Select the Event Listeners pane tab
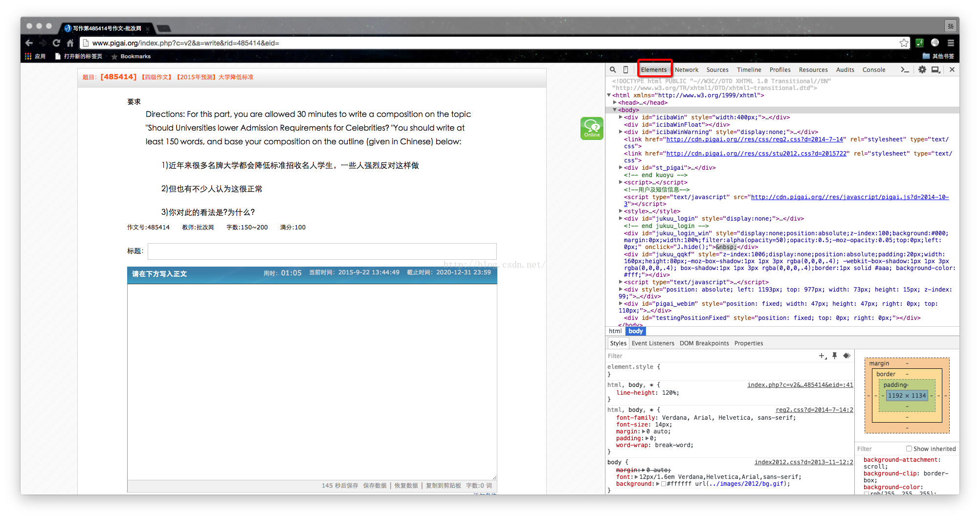This screenshot has height=519, width=980. click(653, 343)
